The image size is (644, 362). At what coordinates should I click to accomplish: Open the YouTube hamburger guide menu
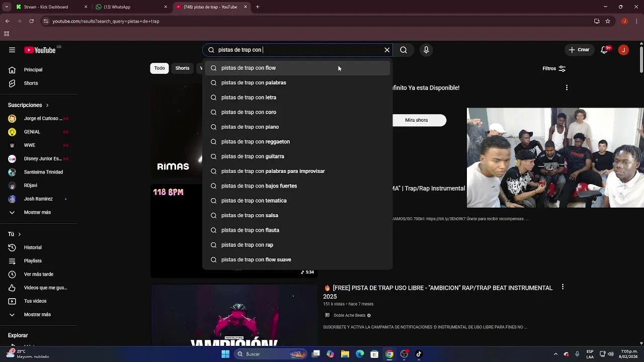pyautogui.click(x=12, y=50)
